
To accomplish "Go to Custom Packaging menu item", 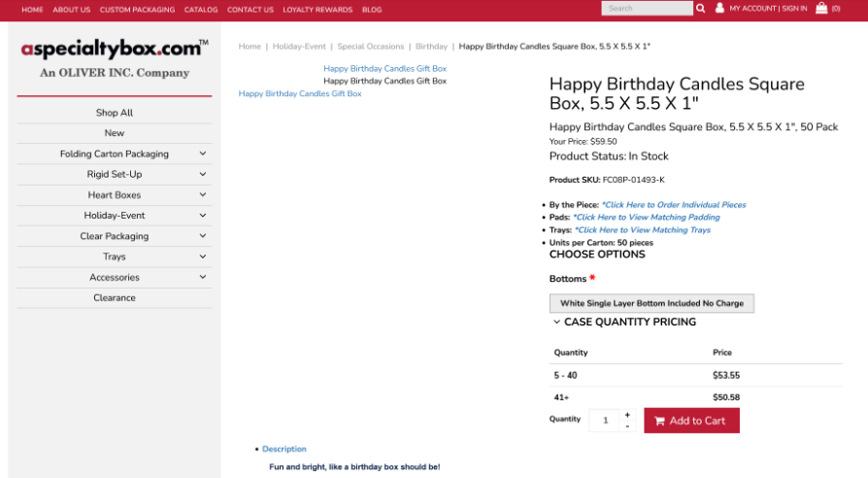I will point(137,10).
